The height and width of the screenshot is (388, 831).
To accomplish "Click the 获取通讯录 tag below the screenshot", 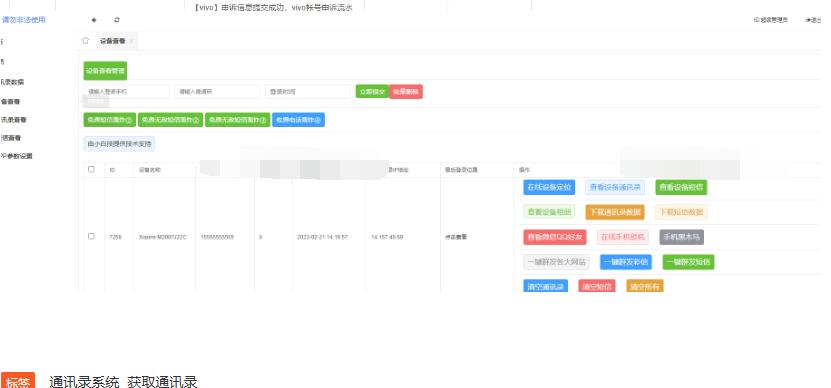I will coord(162,382).
